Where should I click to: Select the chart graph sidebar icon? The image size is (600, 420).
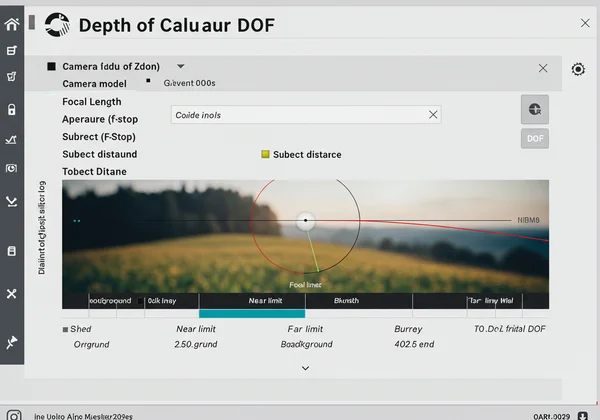point(12,140)
